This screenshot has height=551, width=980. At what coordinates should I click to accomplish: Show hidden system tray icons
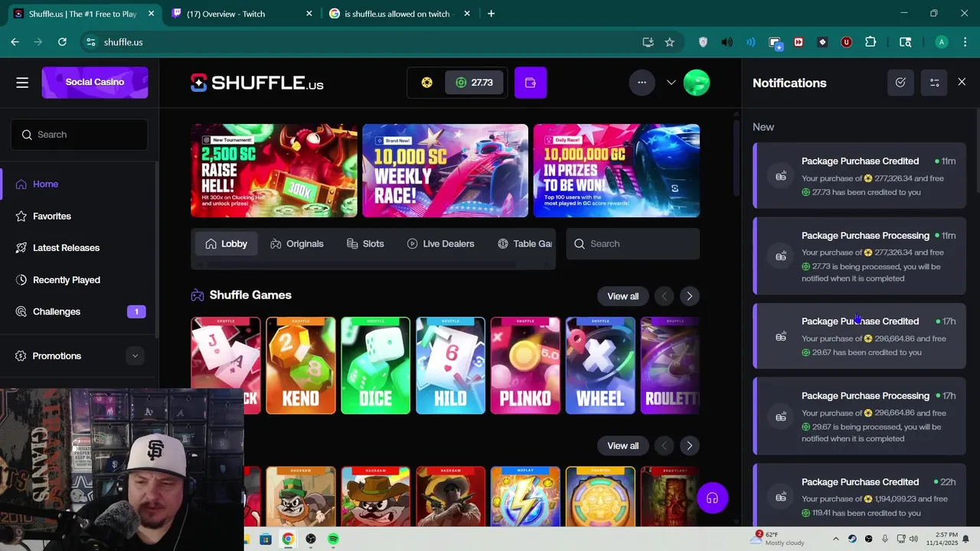837,540
